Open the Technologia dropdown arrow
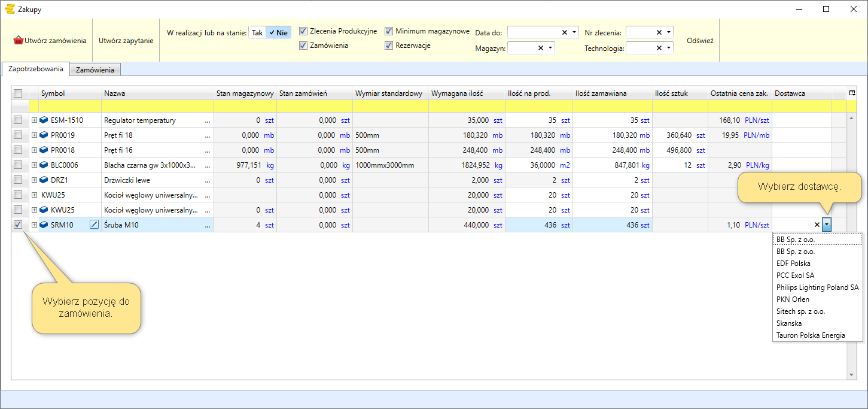 coord(668,48)
